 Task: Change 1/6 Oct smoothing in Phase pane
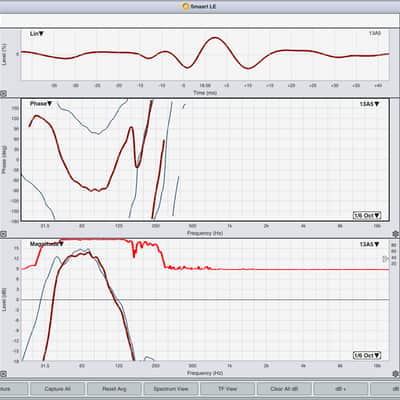click(367, 215)
